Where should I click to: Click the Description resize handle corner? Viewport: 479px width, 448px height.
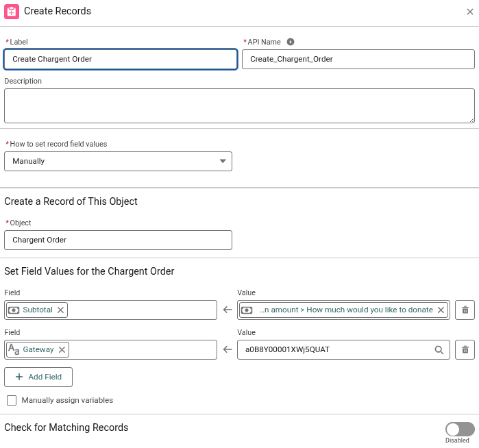coord(471,121)
